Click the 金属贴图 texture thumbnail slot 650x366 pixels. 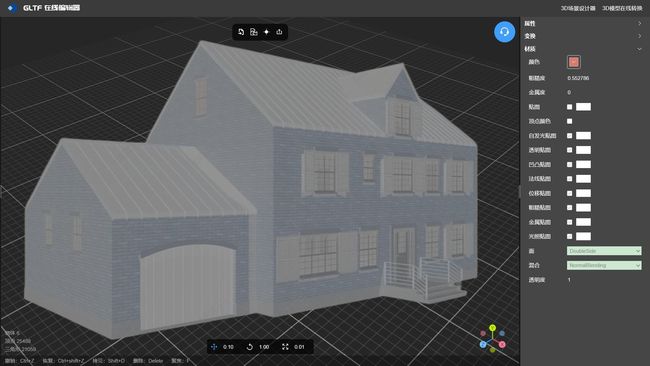tap(583, 222)
